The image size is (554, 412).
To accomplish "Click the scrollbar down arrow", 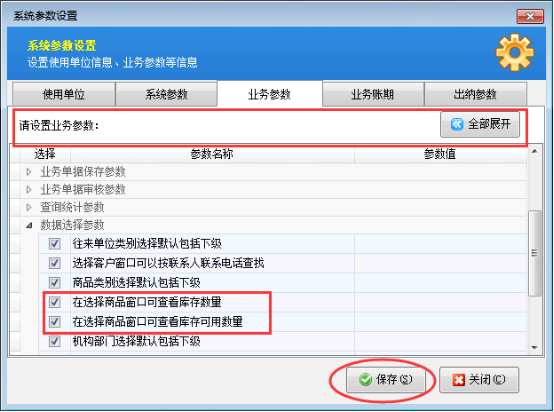I will coord(535,348).
